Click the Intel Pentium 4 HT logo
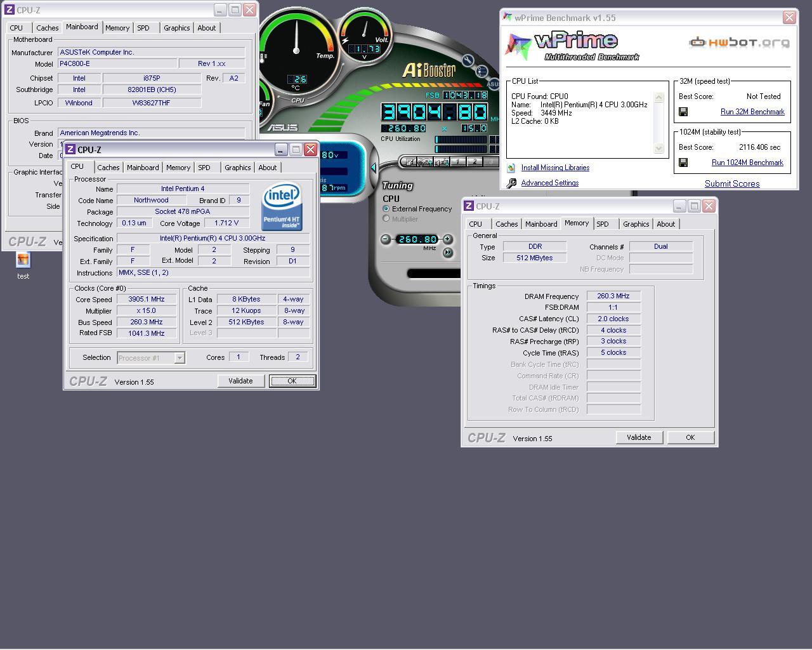The image size is (812, 650). 282,208
